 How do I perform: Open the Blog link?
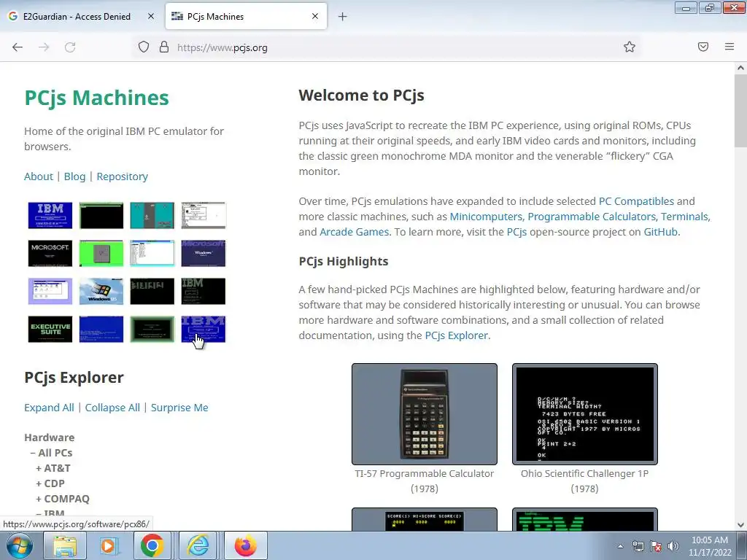pyautogui.click(x=75, y=176)
